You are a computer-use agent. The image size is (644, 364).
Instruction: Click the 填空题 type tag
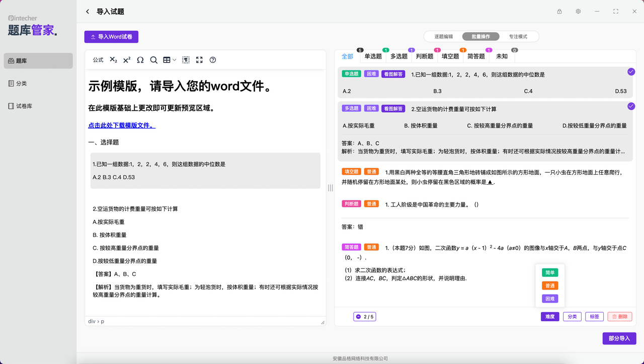tap(351, 172)
